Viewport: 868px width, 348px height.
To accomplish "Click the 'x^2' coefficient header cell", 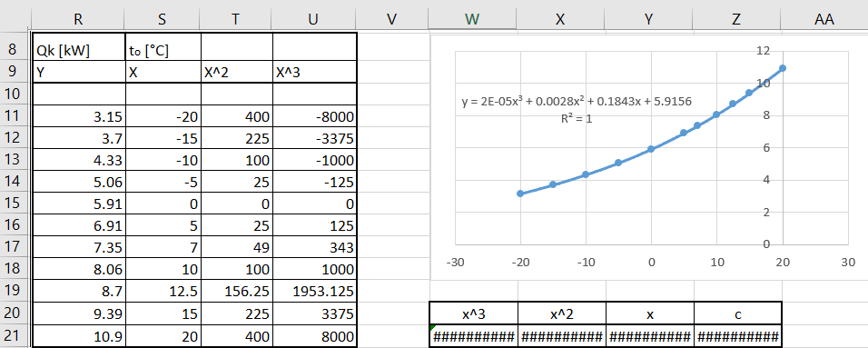I will (x=561, y=314).
